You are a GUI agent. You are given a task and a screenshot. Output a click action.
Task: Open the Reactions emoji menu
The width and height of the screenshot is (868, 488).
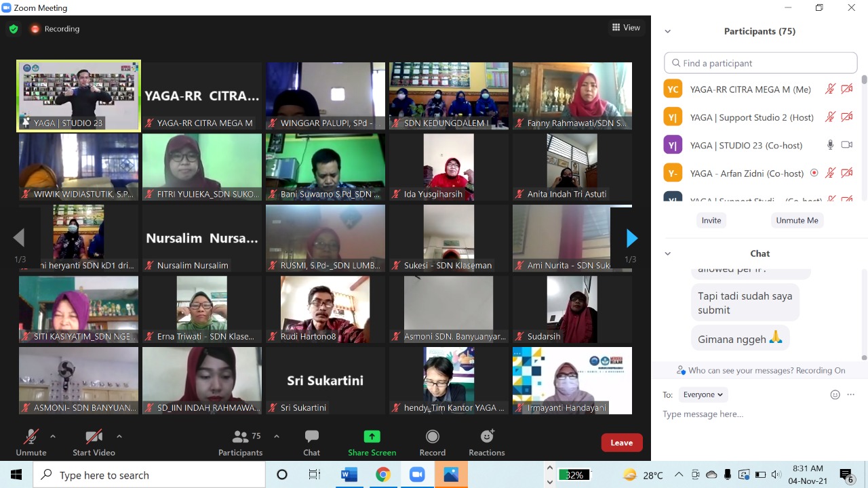coord(487,437)
